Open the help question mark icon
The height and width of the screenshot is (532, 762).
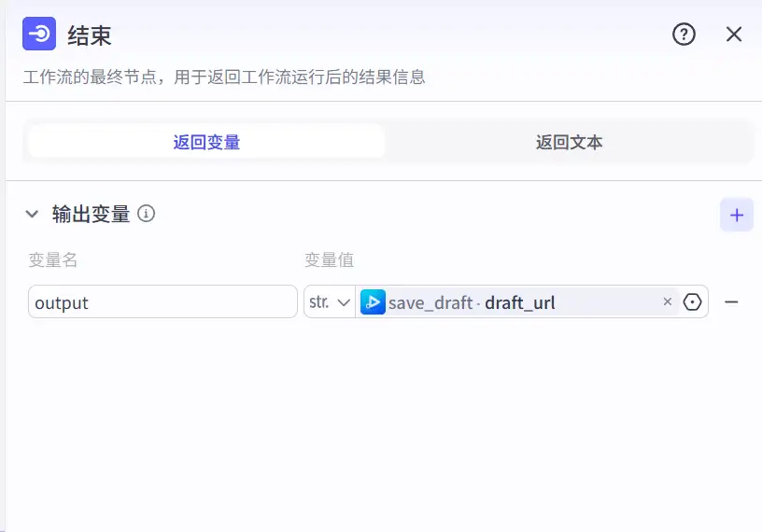click(x=684, y=35)
